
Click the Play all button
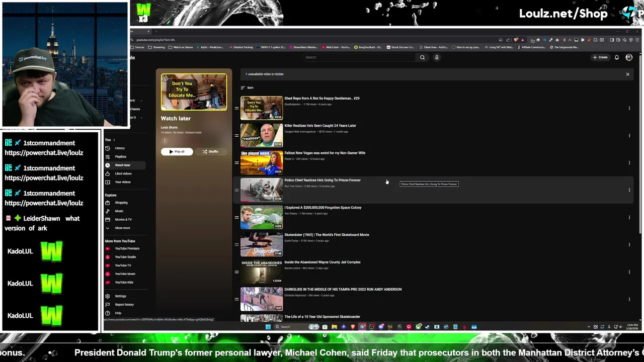click(x=177, y=151)
